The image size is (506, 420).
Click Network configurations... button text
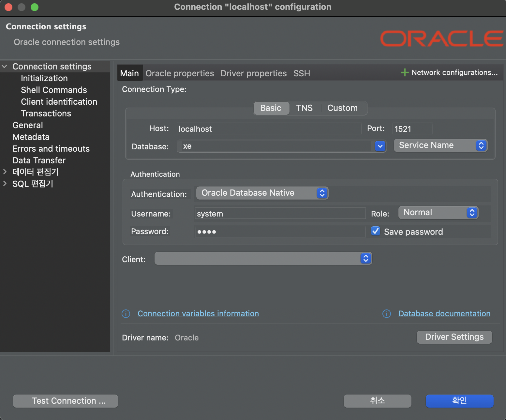tap(454, 72)
